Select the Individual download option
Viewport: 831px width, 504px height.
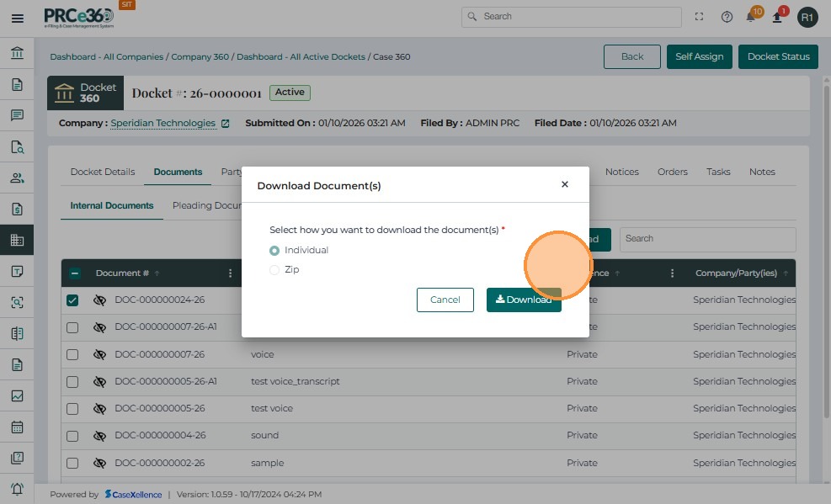tap(274, 251)
